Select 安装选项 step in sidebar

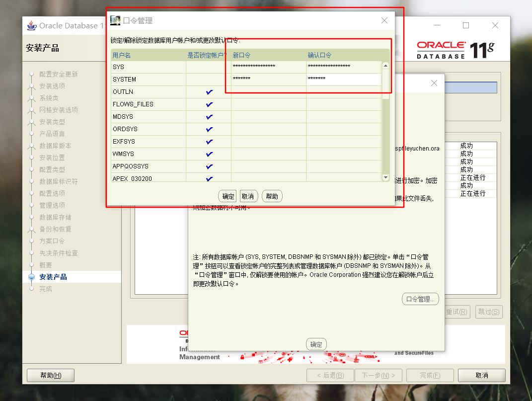tap(52, 86)
